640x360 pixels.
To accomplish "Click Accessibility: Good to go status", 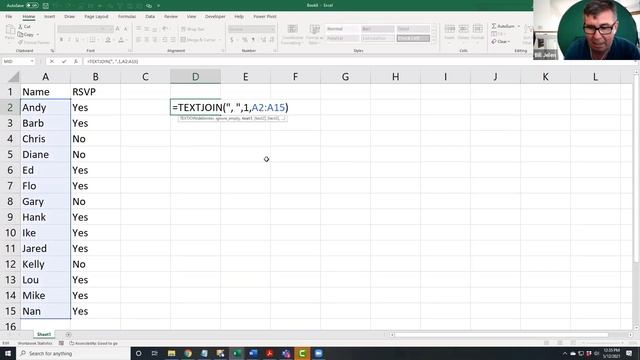I will coord(93,343).
